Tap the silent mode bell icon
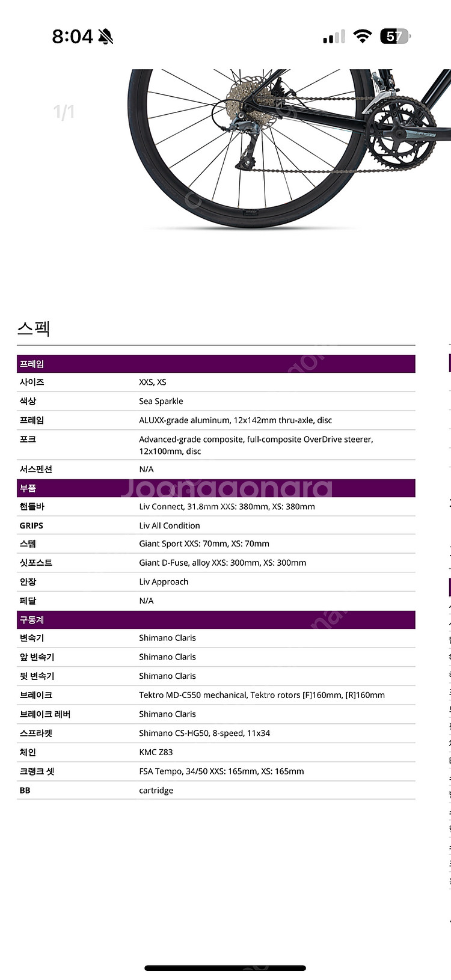Screen dimensions: 451x980 [106, 37]
